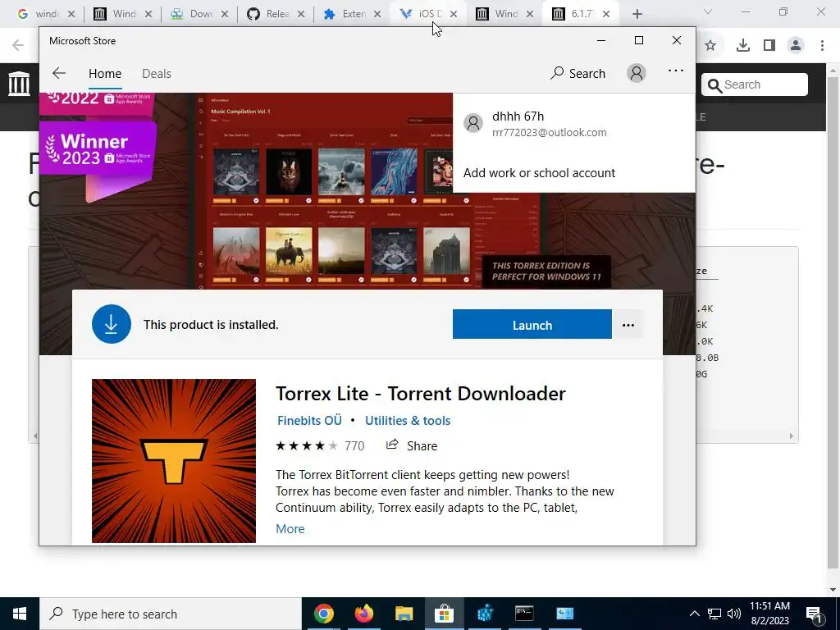Open a new browser tab
Image resolution: width=840 pixels, height=630 pixels.
pyautogui.click(x=637, y=14)
